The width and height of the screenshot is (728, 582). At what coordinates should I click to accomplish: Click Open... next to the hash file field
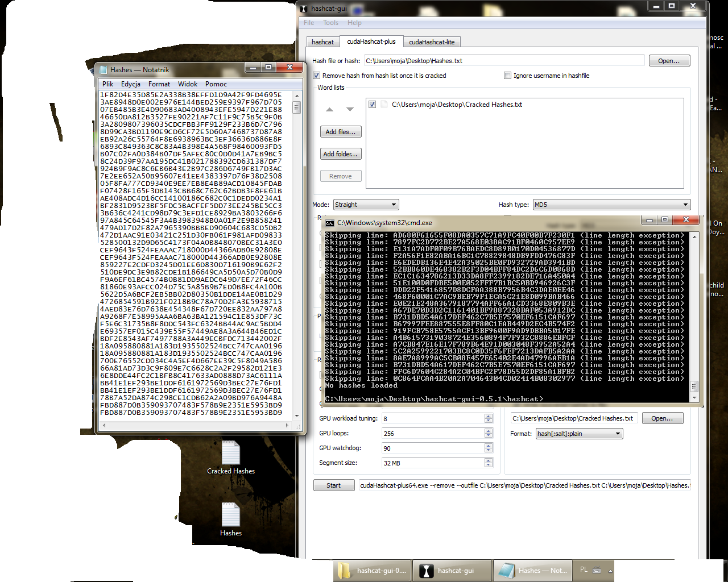[x=669, y=61]
